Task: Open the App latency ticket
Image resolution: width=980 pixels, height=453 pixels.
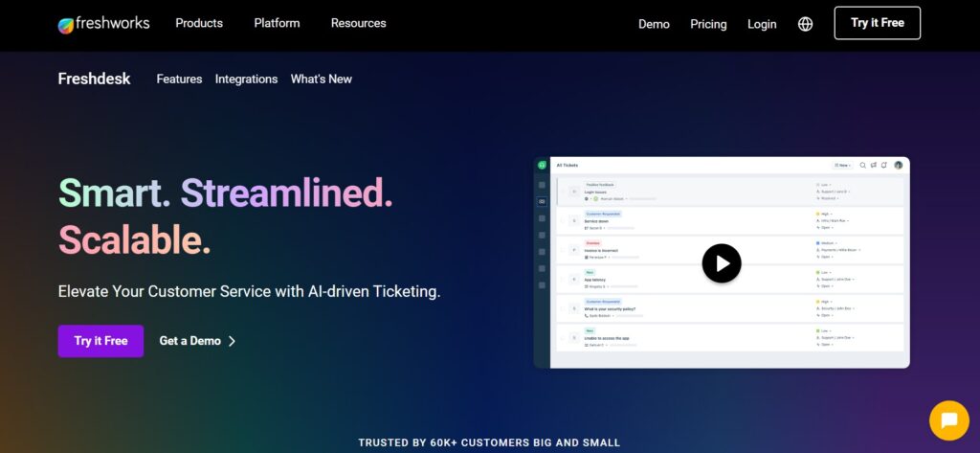Action: pyautogui.click(x=594, y=280)
